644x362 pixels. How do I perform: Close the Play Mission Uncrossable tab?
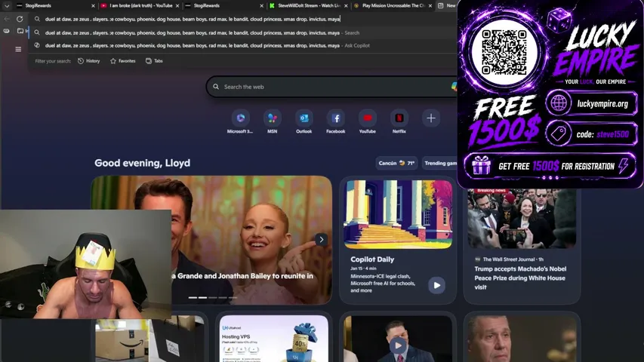click(x=430, y=6)
